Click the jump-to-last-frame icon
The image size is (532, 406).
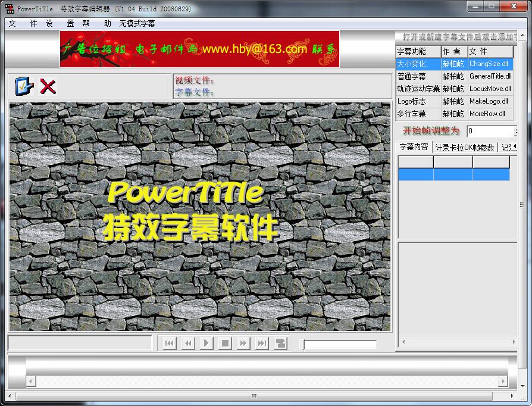(x=262, y=343)
